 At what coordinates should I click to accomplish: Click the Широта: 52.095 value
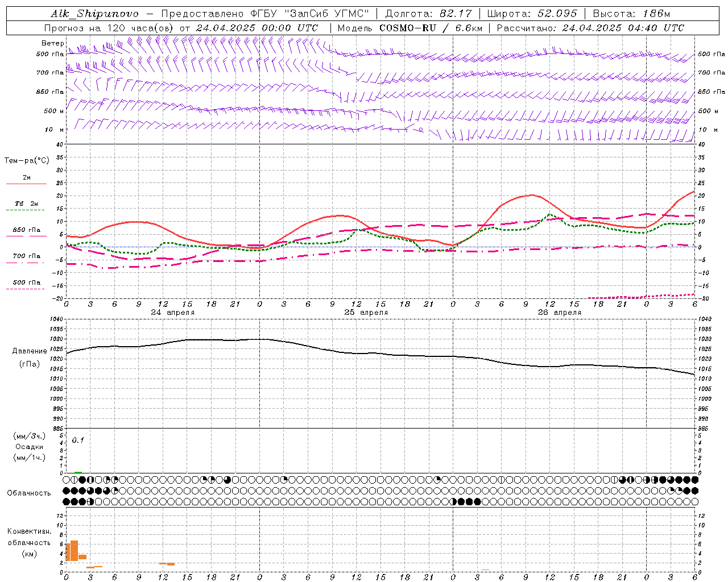point(532,14)
